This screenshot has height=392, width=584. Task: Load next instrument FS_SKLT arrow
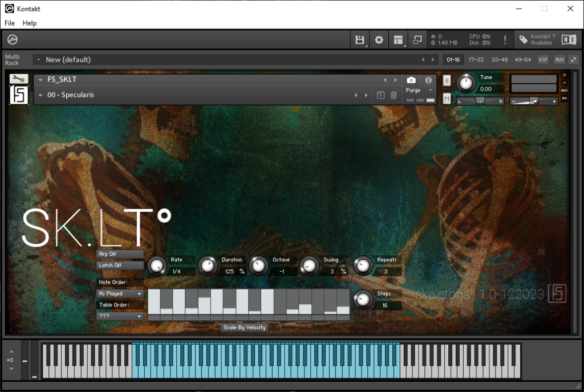396,80
